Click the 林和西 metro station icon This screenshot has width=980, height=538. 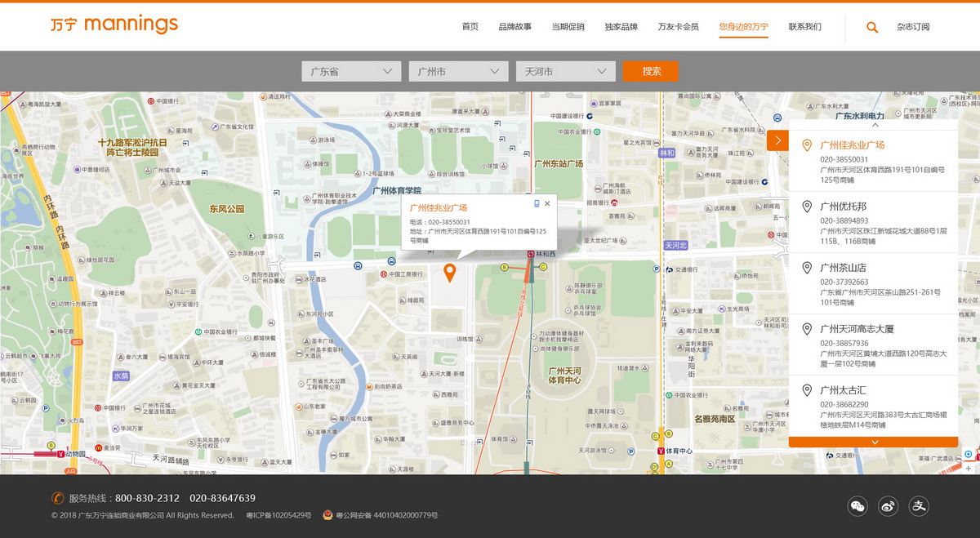click(x=530, y=254)
